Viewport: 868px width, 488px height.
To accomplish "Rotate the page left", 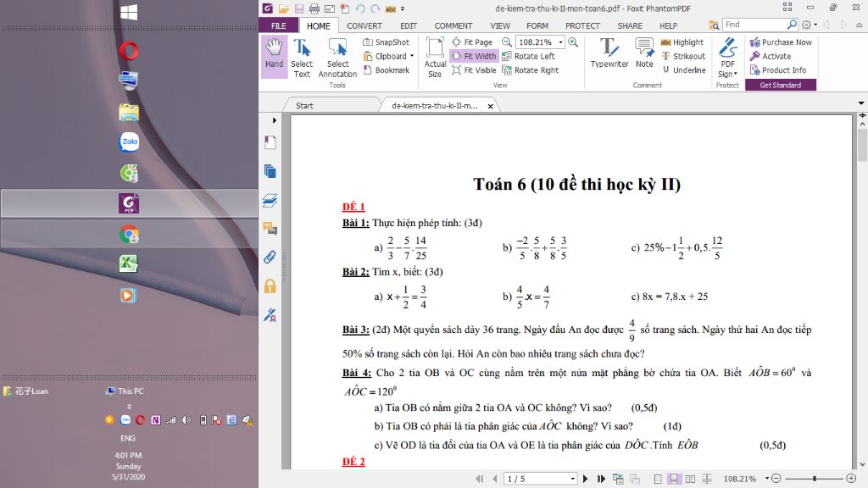I will coord(528,57).
